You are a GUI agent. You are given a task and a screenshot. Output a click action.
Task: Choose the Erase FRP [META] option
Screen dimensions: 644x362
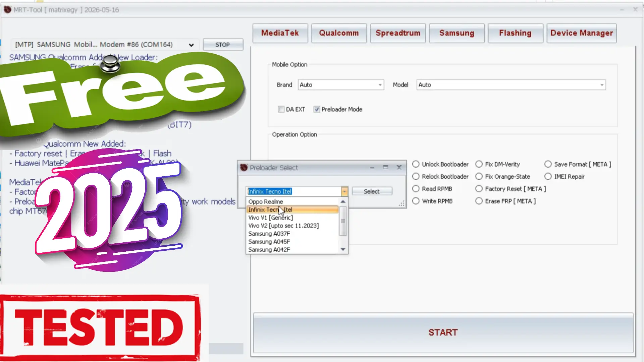(x=479, y=201)
